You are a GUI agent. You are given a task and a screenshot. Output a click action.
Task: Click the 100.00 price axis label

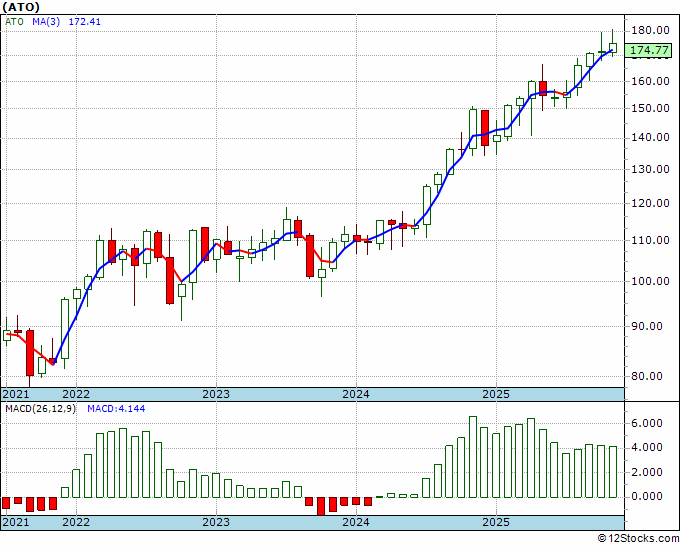[x=650, y=281]
